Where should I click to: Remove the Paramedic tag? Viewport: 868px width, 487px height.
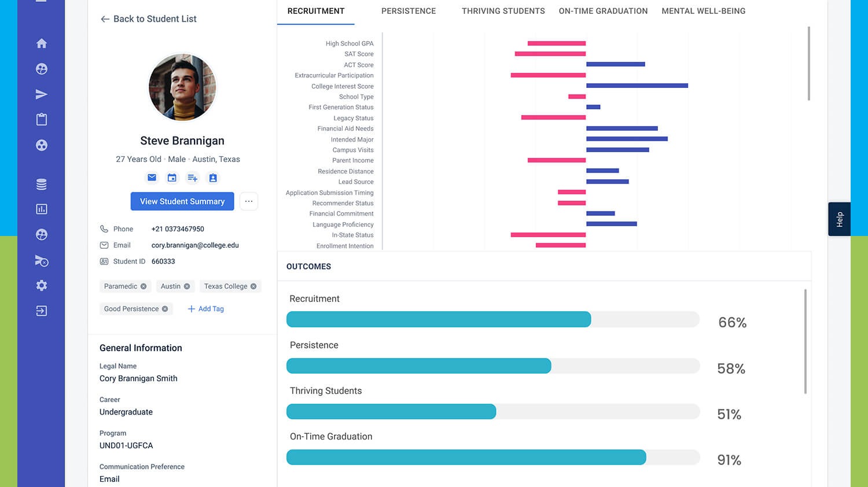click(x=144, y=286)
